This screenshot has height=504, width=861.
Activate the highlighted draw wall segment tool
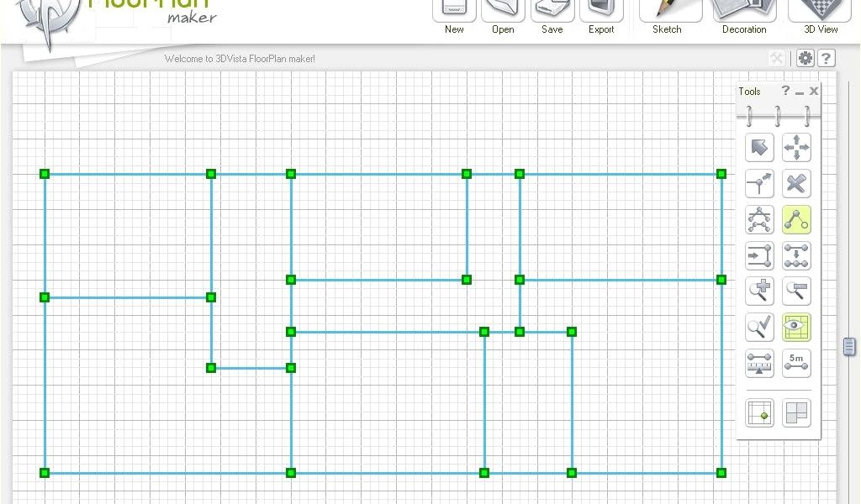[796, 220]
